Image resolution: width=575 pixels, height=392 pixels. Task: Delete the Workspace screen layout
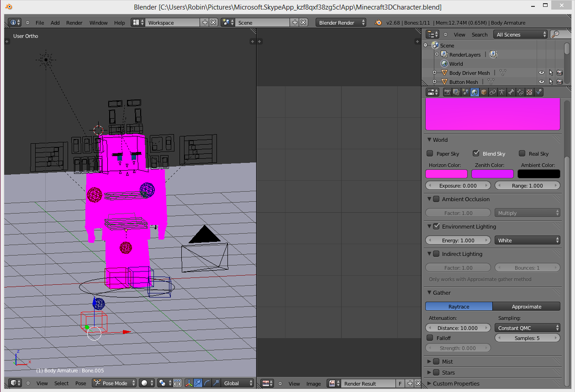pyautogui.click(x=213, y=22)
